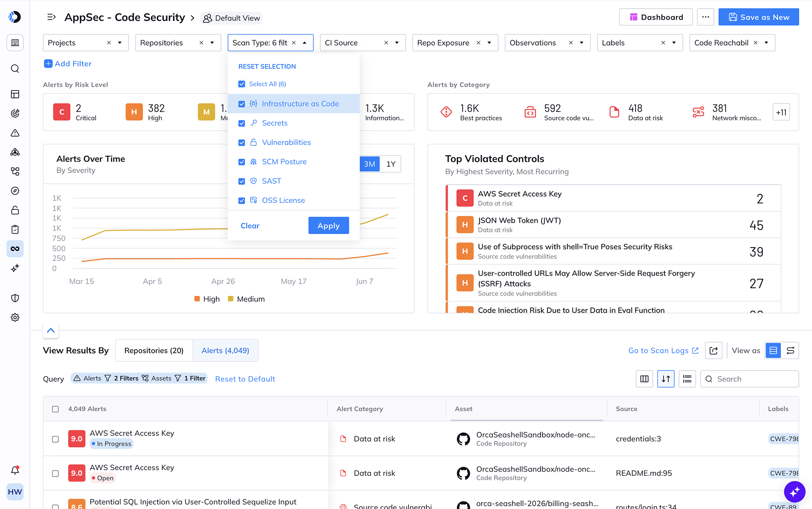Select the 3M time range
This screenshot has width=812, height=509.
coord(370,164)
